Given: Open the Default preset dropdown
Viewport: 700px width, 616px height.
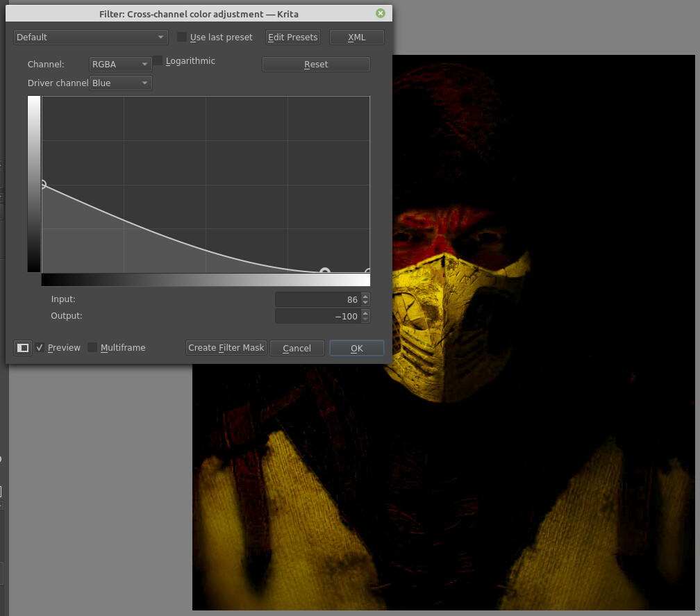Looking at the screenshot, I should (x=90, y=37).
